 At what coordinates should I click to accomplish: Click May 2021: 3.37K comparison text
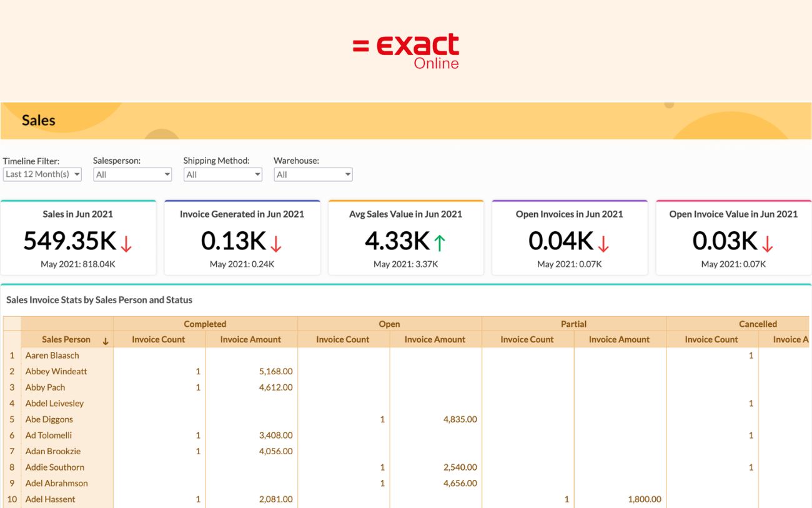(x=406, y=264)
